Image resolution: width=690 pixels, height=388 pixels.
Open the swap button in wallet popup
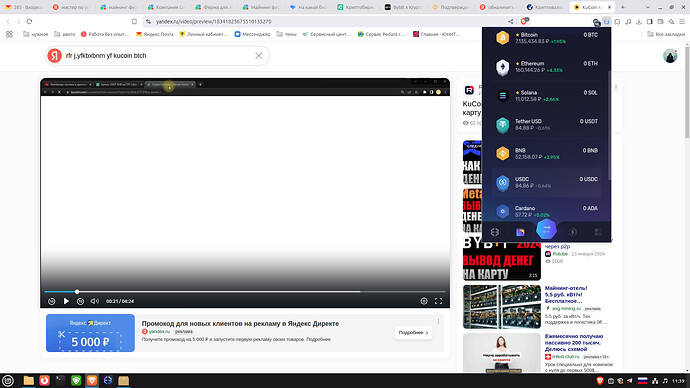pyautogui.click(x=546, y=229)
